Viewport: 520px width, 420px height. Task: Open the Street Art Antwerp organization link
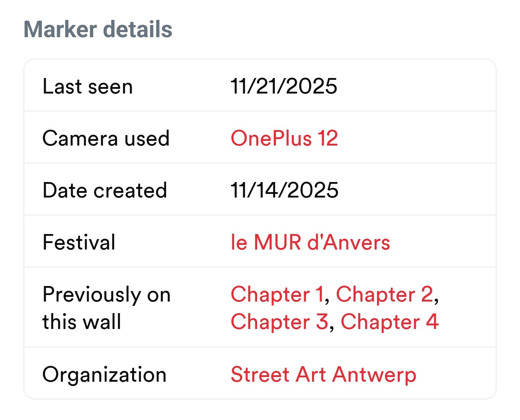(x=323, y=374)
